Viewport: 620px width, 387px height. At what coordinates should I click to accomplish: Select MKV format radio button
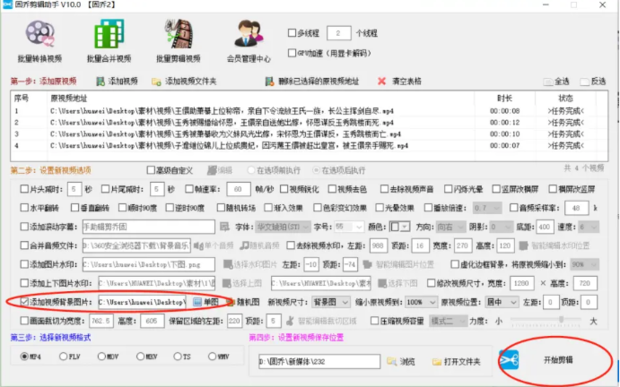pyautogui.click(x=140, y=357)
